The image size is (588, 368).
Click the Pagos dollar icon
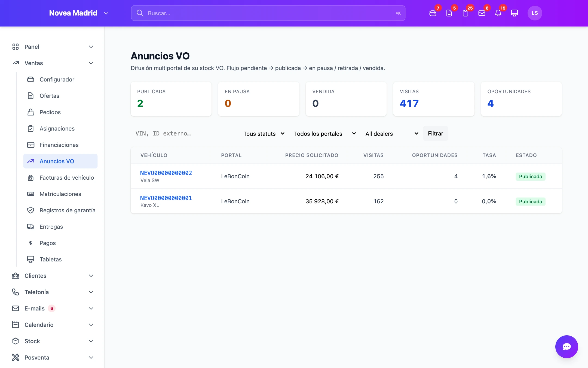tap(31, 243)
